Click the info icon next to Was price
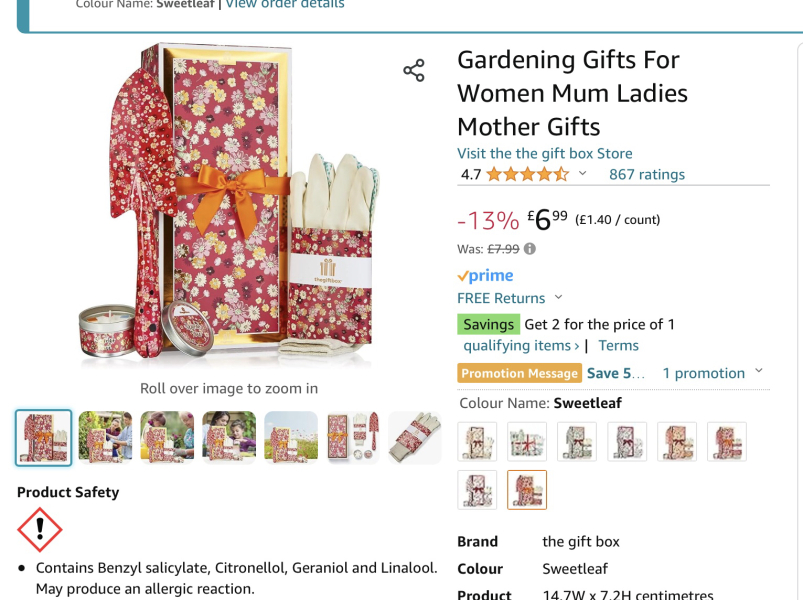This screenshot has height=600, width=803. (x=530, y=249)
